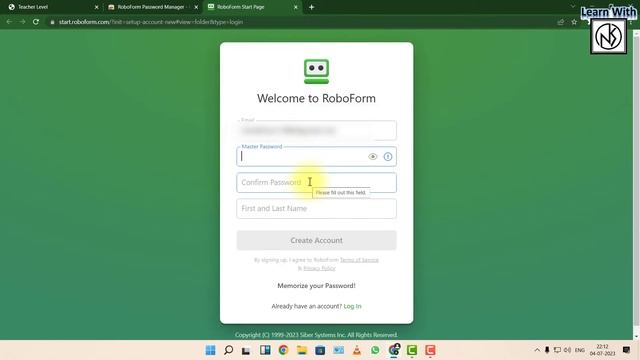This screenshot has width=640, height=360.
Task: Close the Teacher Level tab
Action: [x=97, y=7]
